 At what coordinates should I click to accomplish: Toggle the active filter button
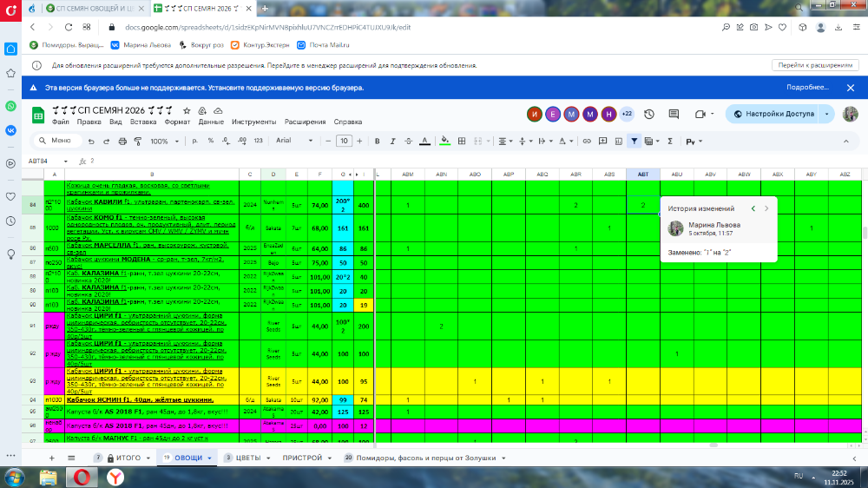coord(635,141)
